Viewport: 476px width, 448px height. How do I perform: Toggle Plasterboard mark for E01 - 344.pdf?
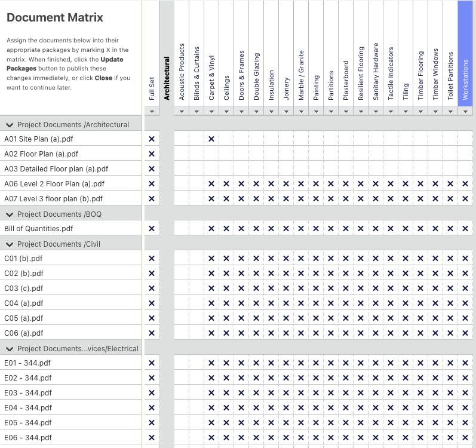pos(346,363)
